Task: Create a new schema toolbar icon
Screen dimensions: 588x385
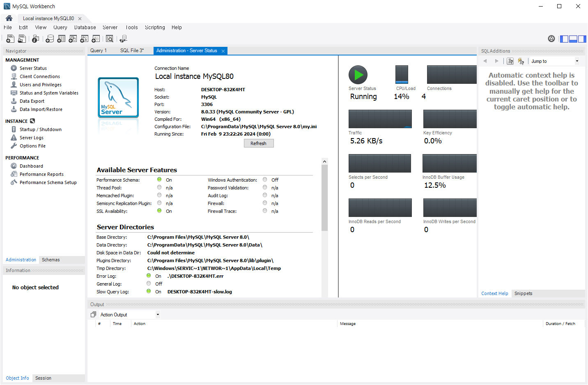Action: coord(50,39)
